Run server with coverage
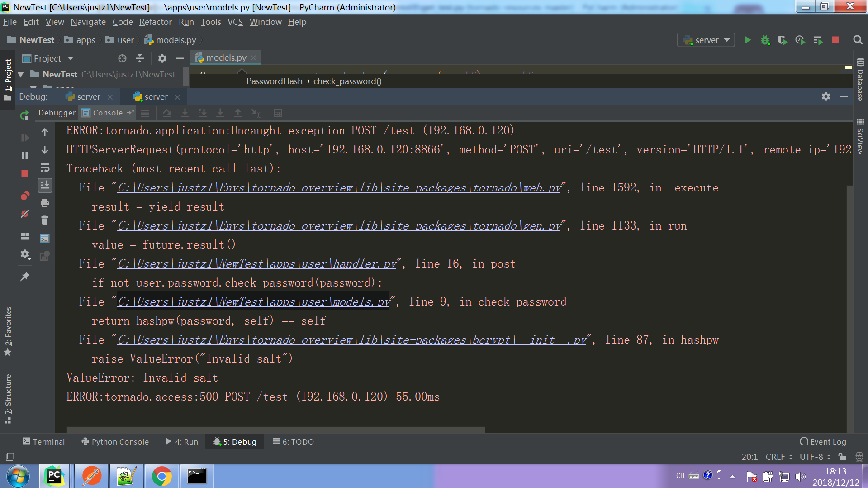Screen dimensions: 868x488 point(783,40)
